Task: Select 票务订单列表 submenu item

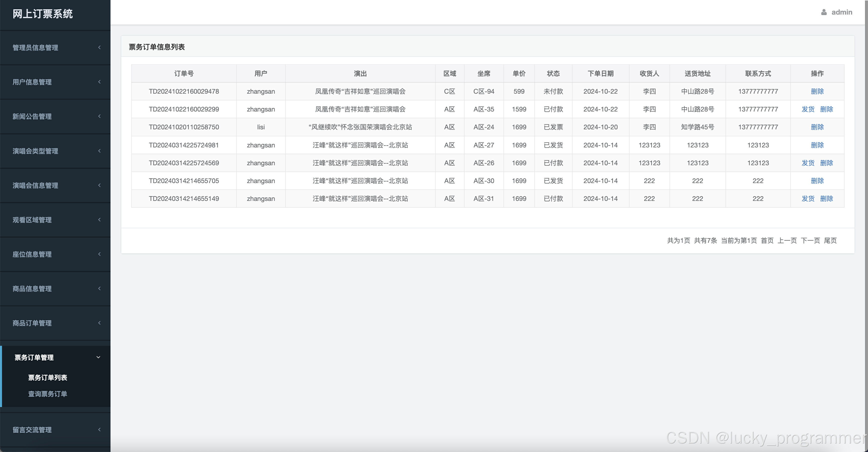Action: [47, 378]
